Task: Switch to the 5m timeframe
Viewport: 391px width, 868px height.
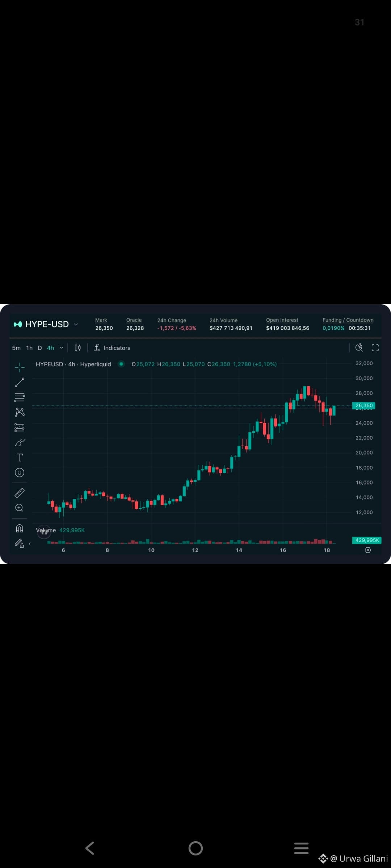Action: [16, 348]
